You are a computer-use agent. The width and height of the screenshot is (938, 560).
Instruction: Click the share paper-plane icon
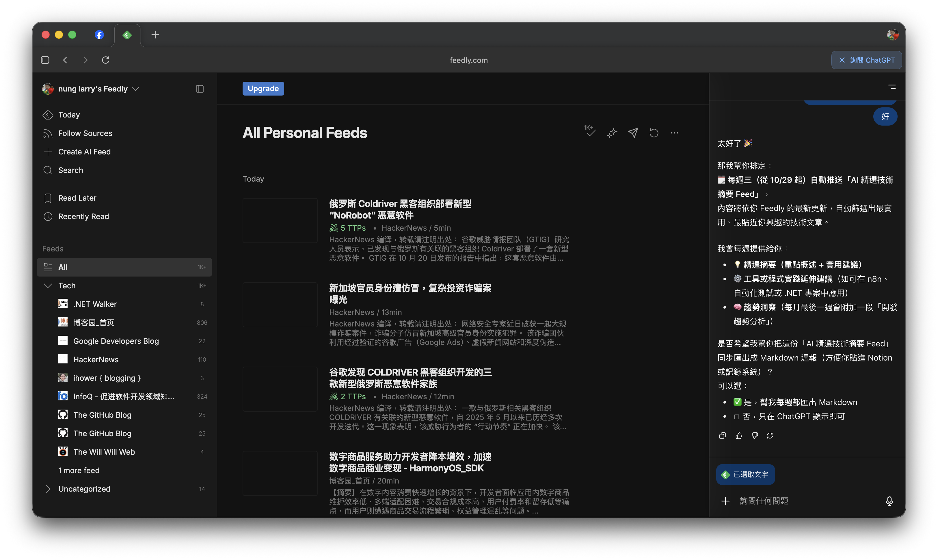pos(633,132)
